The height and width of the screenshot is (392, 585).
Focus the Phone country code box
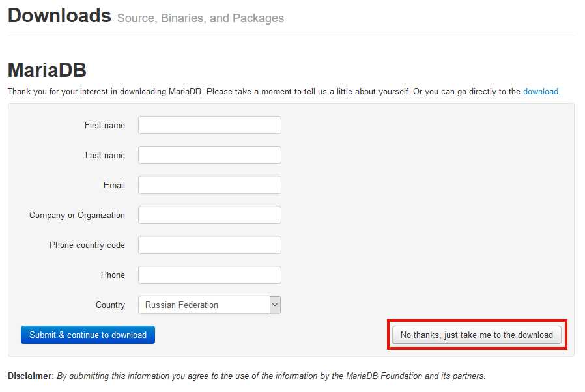(209, 245)
